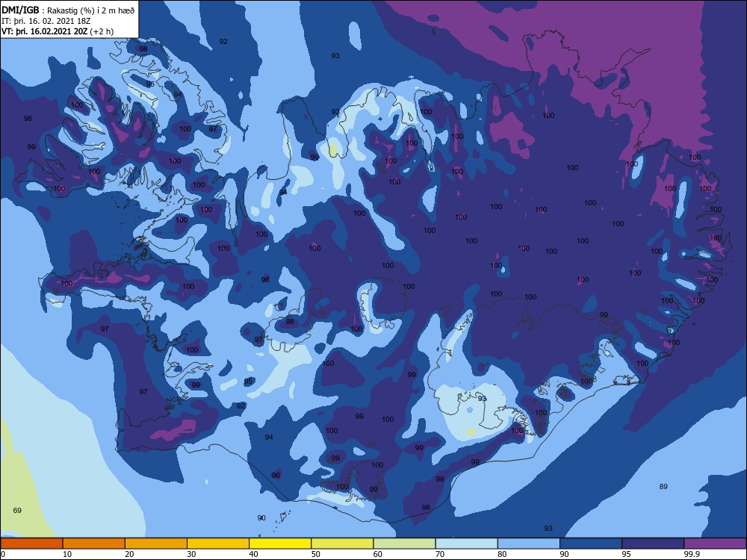Click the legend label '99.9'

(691, 554)
